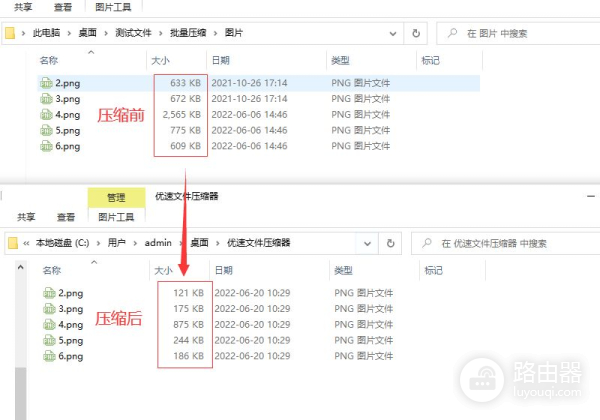Viewport: 600px width, 420px height.
Task: Expand chevron after 此电脑 in breadcrumb
Action: [x=69, y=33]
